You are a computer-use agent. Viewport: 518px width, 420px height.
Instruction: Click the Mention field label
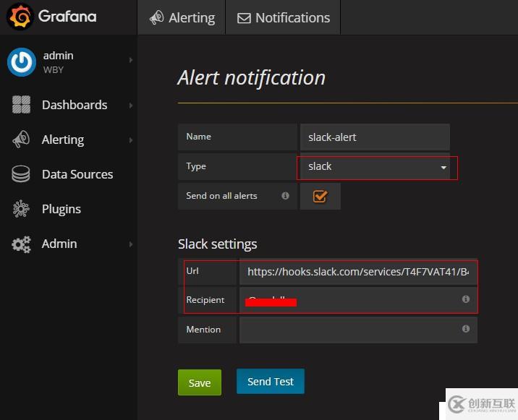(x=203, y=330)
